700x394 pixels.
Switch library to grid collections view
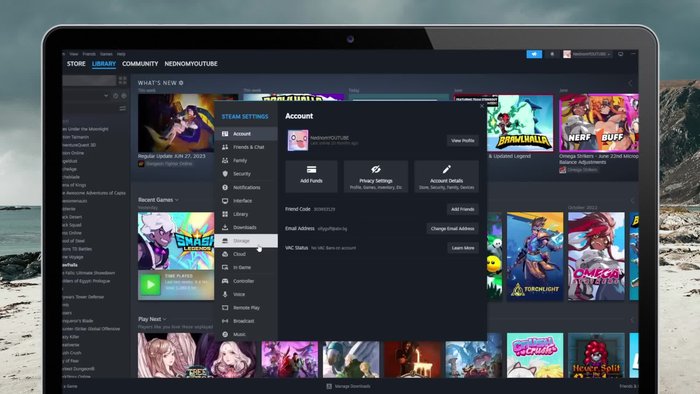pos(122,80)
